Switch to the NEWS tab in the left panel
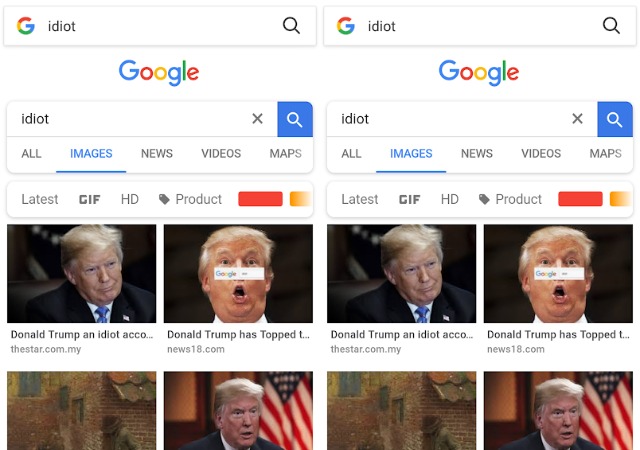This screenshot has width=640, height=450. [x=156, y=154]
